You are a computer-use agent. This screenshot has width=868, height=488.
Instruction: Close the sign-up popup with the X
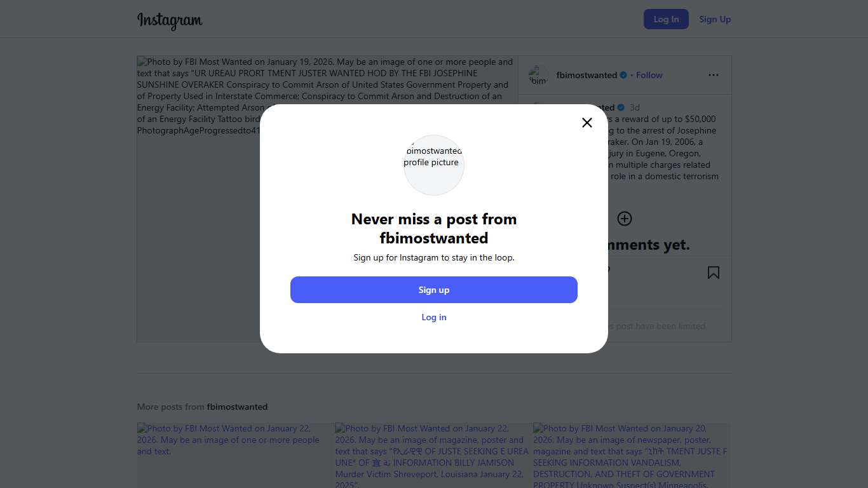coord(587,123)
